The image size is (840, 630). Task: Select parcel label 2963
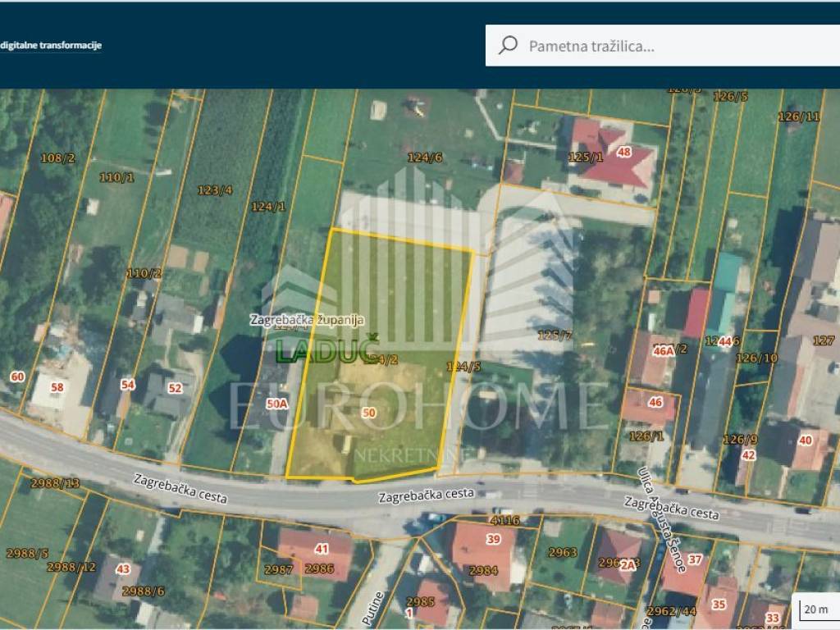coord(563,553)
